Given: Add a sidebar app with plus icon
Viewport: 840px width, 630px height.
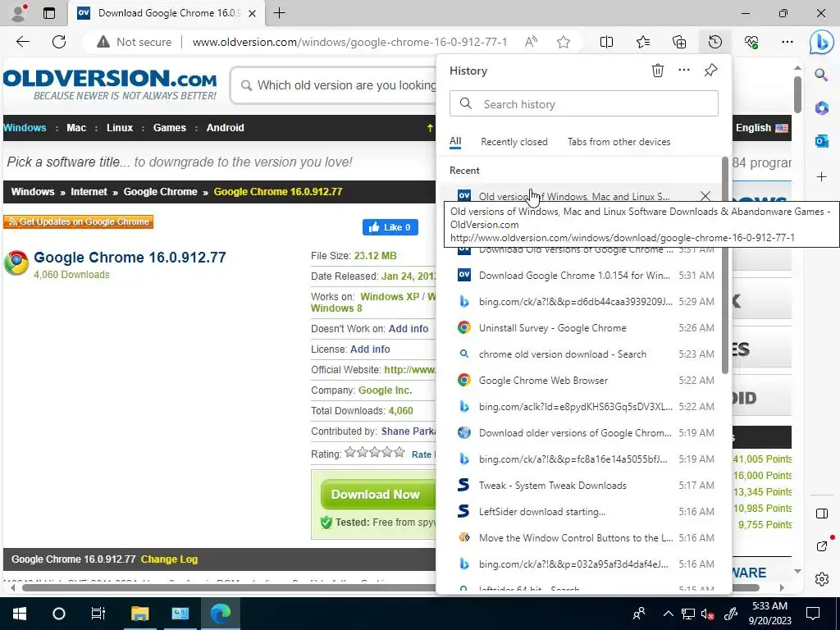Looking at the screenshot, I should (x=821, y=177).
